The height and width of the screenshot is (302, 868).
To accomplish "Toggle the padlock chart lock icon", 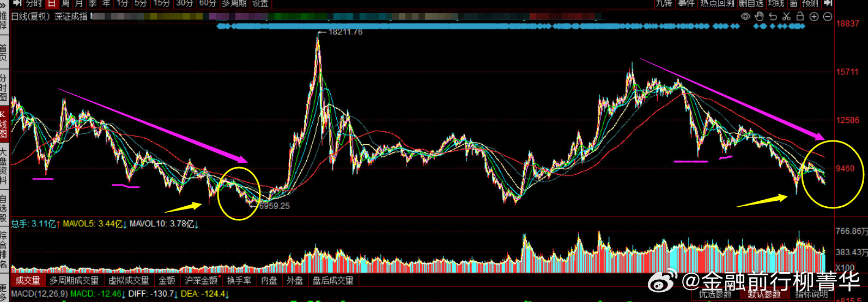I will pyautogui.click(x=800, y=16).
